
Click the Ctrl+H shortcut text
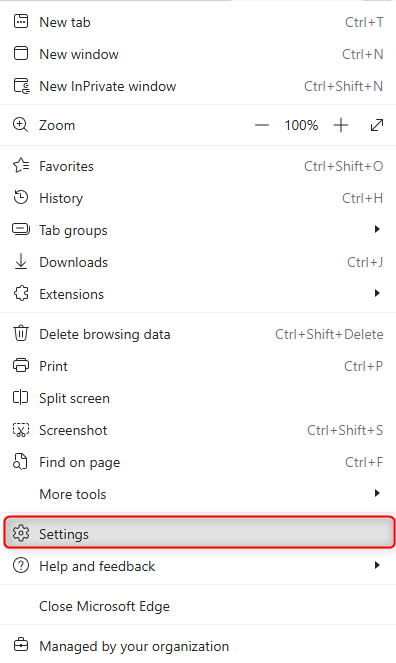click(x=363, y=198)
